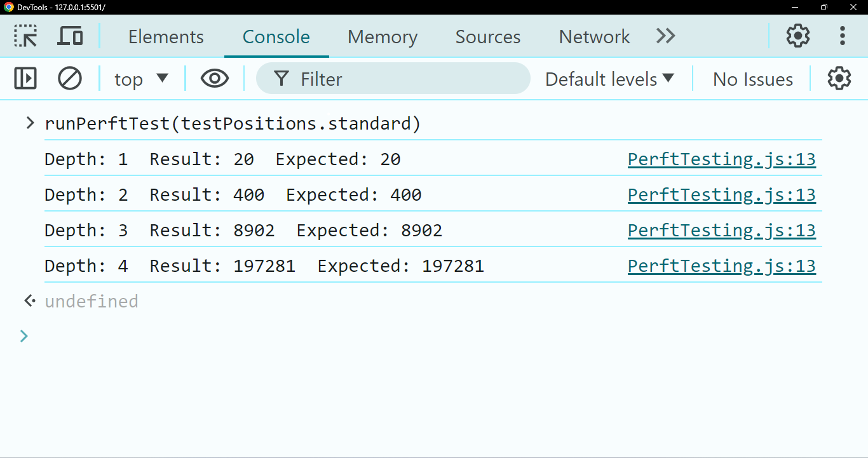Close the DevTools window
The image size is (868, 458).
click(x=853, y=7)
